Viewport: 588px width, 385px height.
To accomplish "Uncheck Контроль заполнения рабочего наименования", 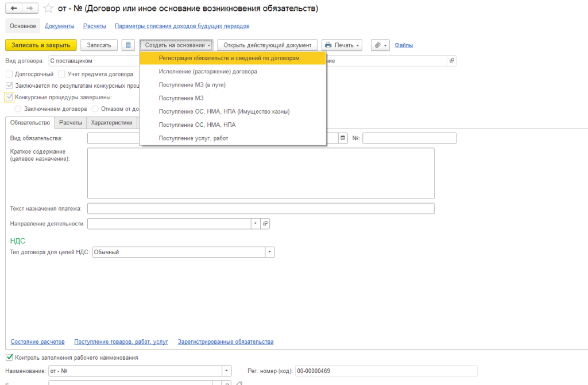I will point(9,357).
